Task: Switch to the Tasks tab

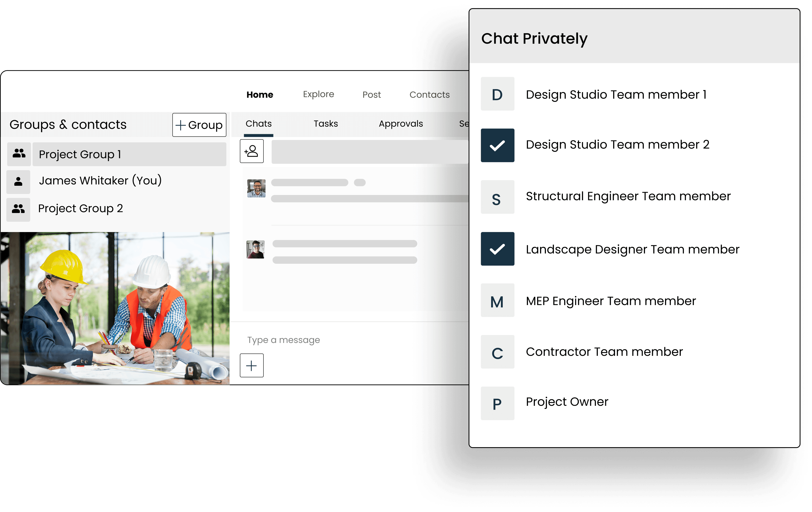Action: [326, 124]
